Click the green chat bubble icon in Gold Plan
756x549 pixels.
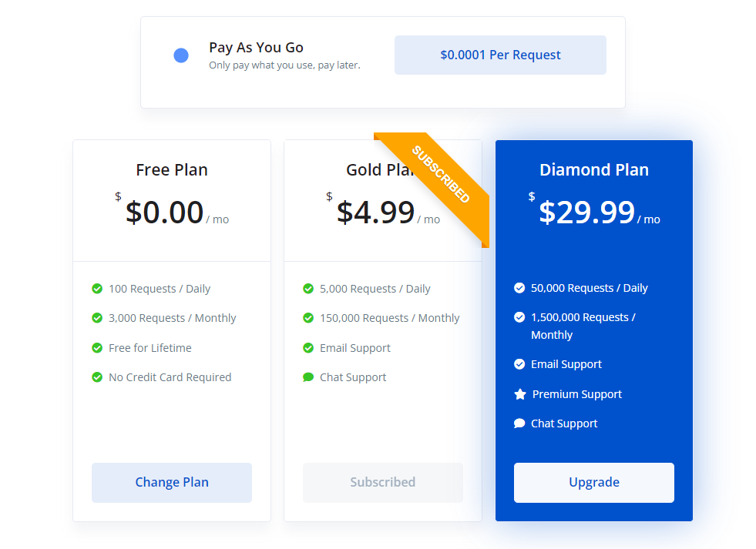(x=308, y=377)
